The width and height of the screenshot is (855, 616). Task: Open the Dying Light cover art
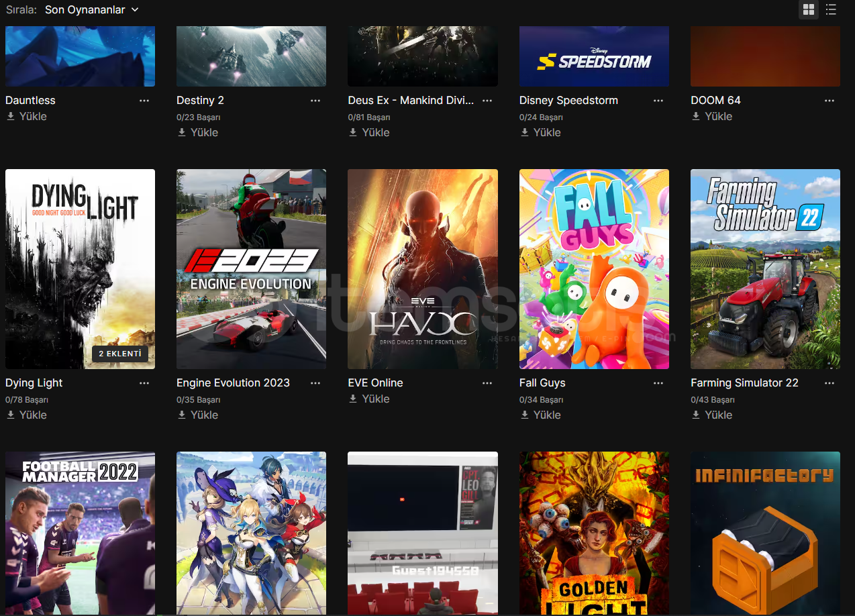[x=80, y=268]
